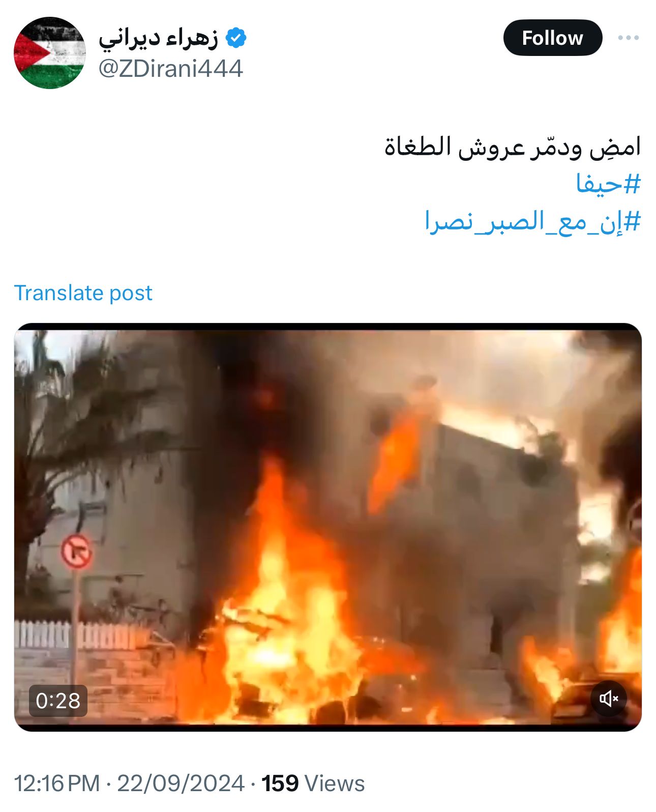Image resolution: width=656 pixels, height=812 pixels.
Task: Open the three-dot more options menu
Action: pos(629,38)
